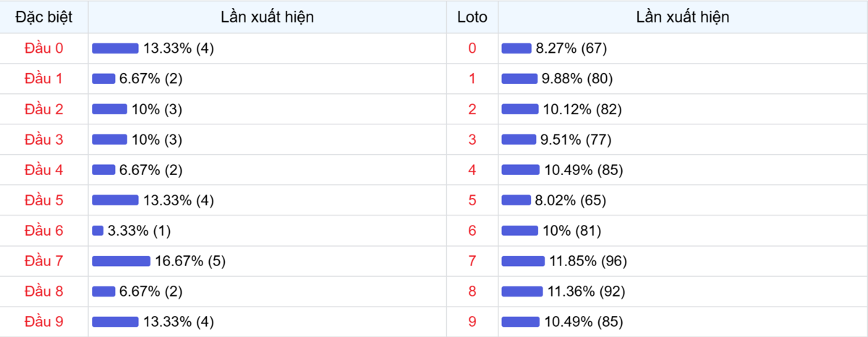Click the 11.85% bar for Loto 7
The height and width of the screenshot is (337, 868).
[523, 261]
